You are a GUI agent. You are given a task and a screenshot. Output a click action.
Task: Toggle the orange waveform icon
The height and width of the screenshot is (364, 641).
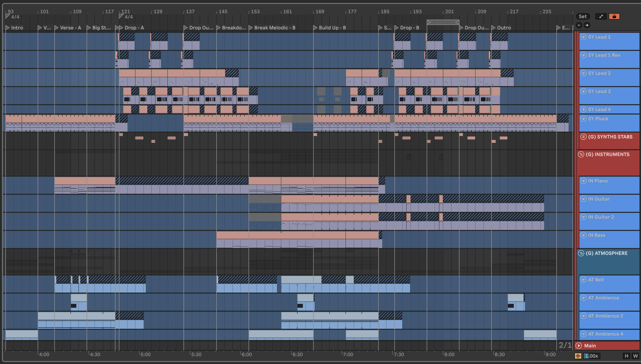[578, 356]
